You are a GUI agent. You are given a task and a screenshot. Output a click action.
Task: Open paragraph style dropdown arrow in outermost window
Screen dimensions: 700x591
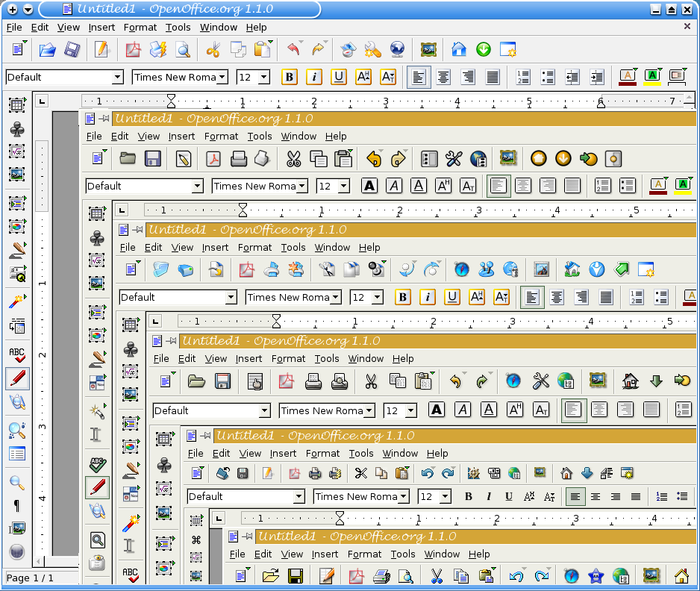117,77
